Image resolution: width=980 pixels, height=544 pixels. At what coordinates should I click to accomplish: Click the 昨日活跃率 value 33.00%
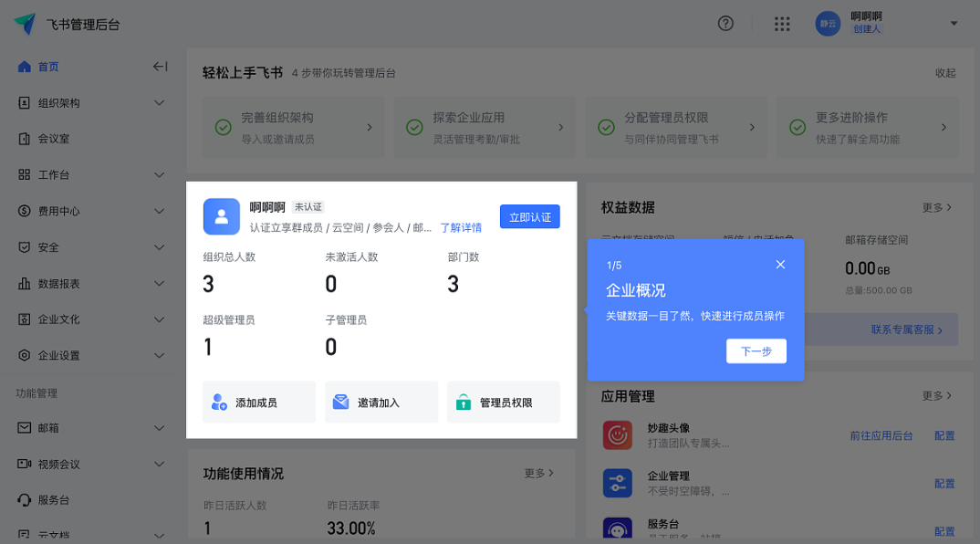[x=351, y=528]
